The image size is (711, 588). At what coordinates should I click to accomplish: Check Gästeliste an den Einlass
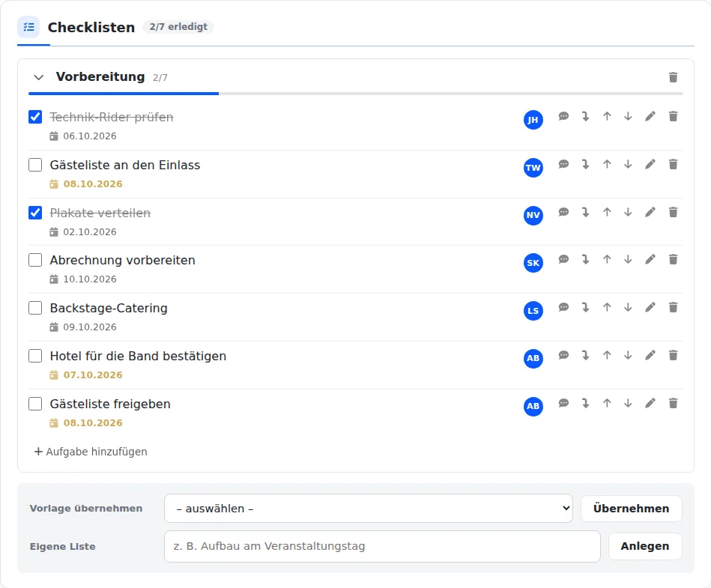pyautogui.click(x=35, y=165)
